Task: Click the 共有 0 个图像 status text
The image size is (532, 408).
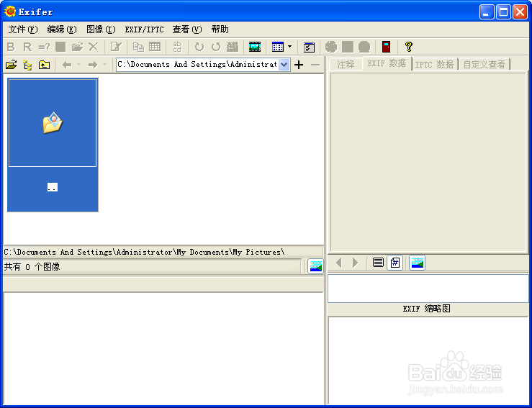Action: coord(32,267)
